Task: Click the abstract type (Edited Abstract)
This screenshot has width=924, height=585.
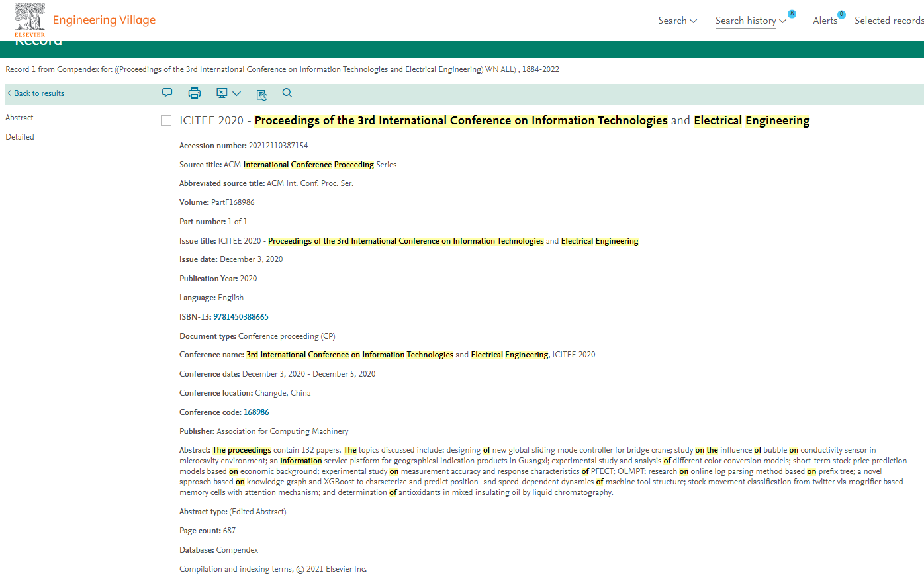Action: [x=258, y=512]
